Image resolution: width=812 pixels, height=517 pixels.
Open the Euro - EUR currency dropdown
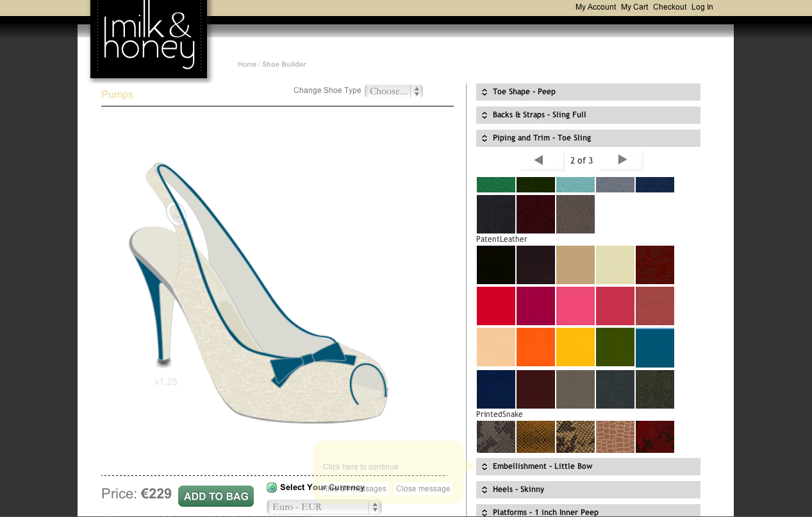[x=324, y=507]
